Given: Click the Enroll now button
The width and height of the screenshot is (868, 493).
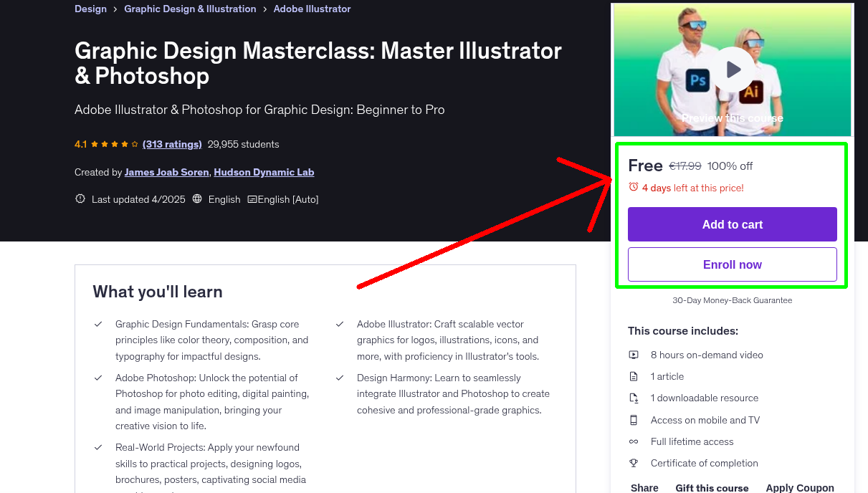Looking at the screenshot, I should click(x=732, y=264).
